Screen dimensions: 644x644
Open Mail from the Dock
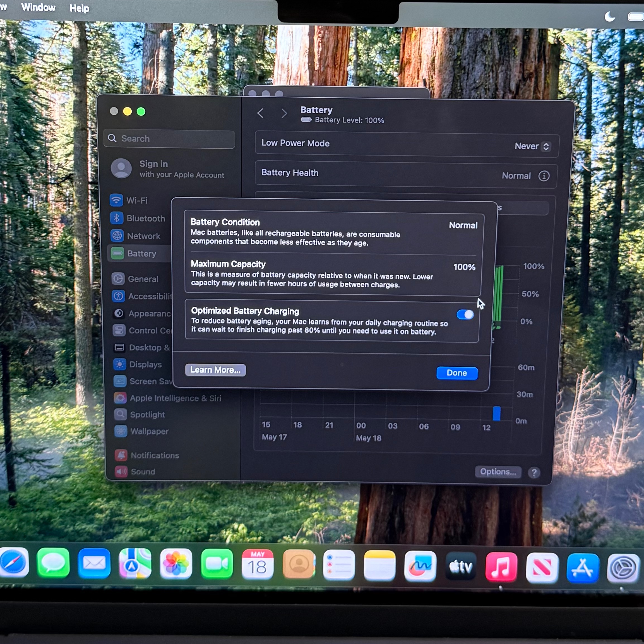pyautogui.click(x=94, y=563)
